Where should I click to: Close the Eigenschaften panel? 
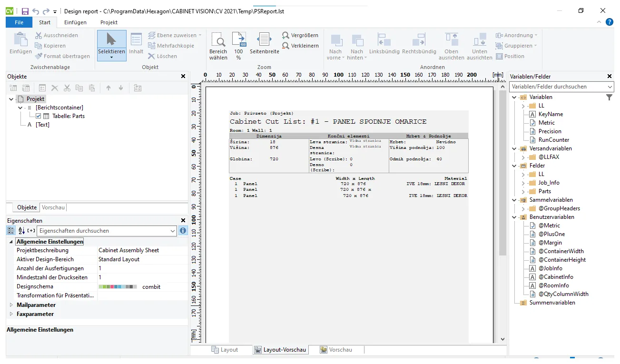(183, 221)
